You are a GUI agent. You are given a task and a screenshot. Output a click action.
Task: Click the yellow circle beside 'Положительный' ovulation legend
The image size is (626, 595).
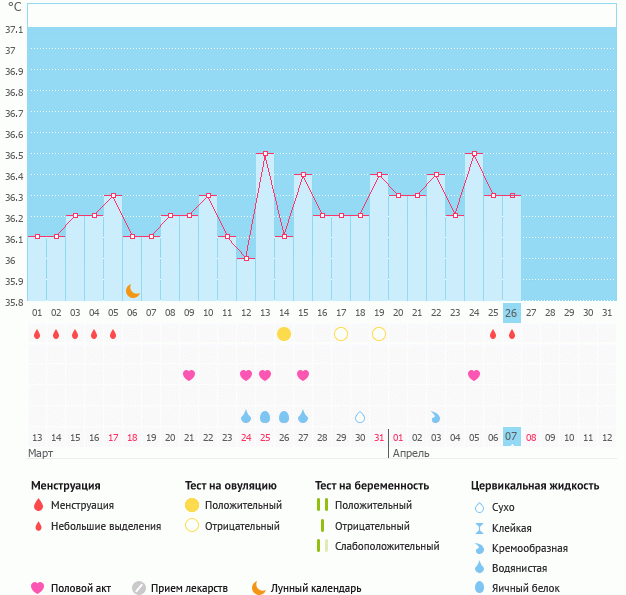(x=194, y=506)
